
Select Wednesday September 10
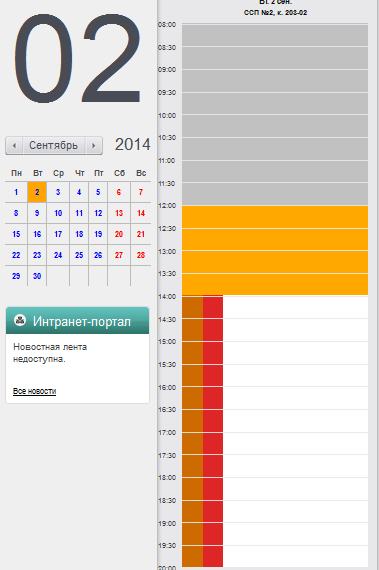click(58, 213)
